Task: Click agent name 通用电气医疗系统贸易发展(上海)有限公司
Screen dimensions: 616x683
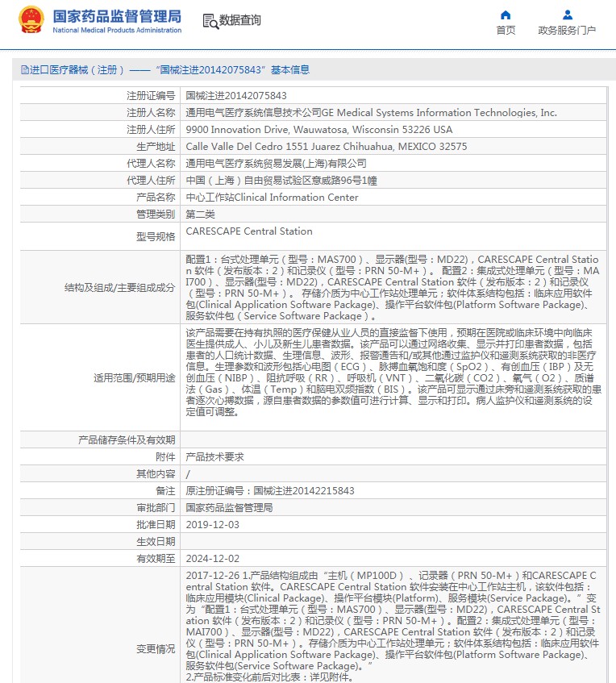Action: [276, 164]
